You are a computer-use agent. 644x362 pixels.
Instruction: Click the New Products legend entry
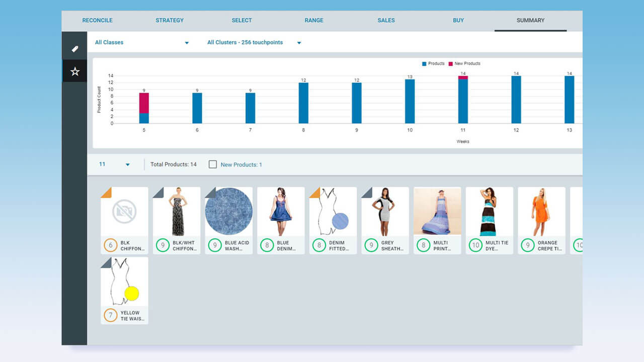464,64
